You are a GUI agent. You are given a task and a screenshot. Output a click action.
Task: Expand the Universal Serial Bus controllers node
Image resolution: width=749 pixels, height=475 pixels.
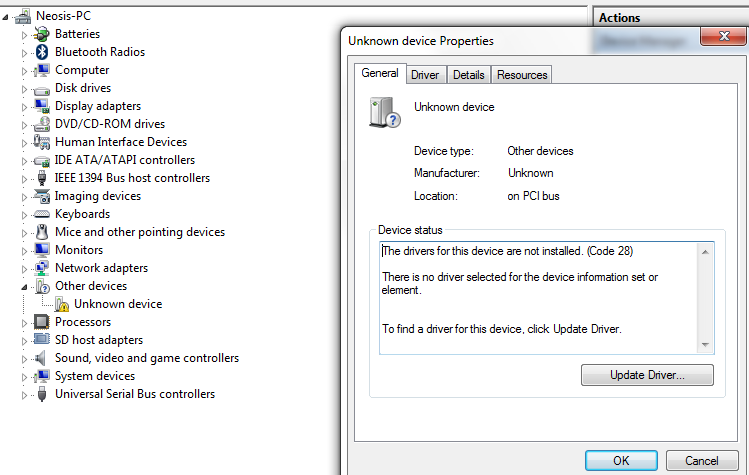(24, 395)
